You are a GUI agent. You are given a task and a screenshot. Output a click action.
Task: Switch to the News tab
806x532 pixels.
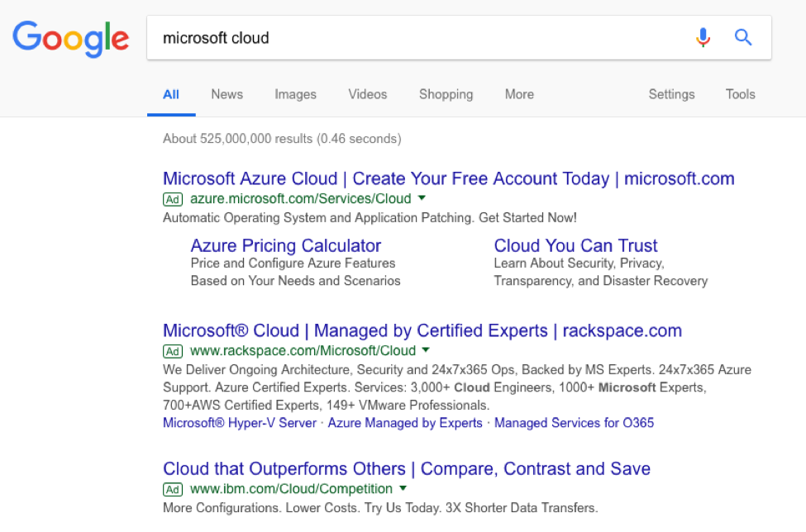(227, 94)
